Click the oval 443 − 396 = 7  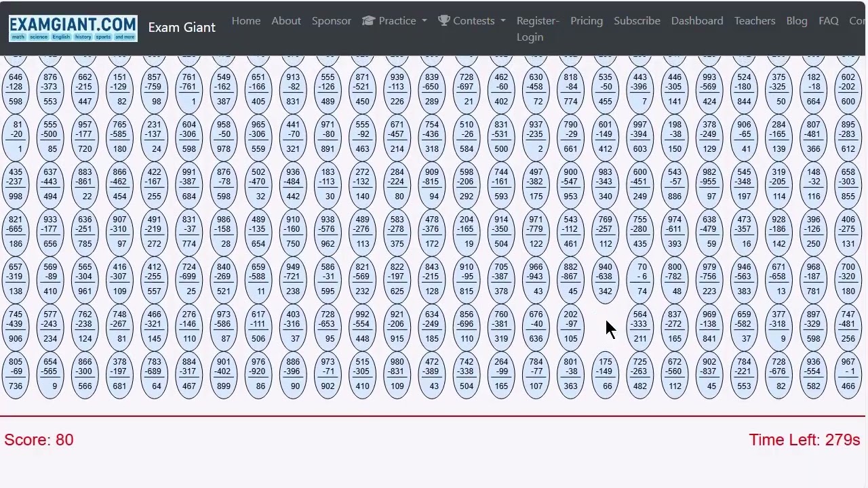pyautogui.click(x=640, y=89)
